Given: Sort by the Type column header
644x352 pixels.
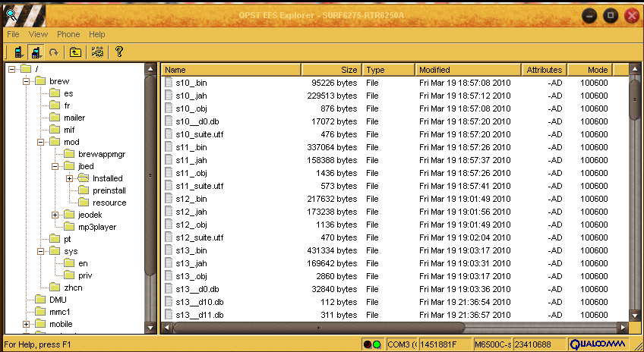Looking at the screenshot, I should coord(388,70).
